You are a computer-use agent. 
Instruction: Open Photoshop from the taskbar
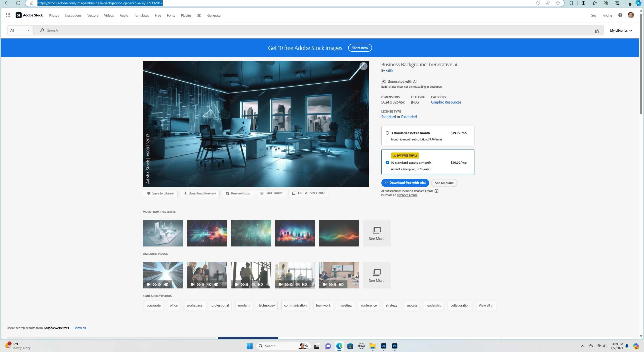pos(394,346)
